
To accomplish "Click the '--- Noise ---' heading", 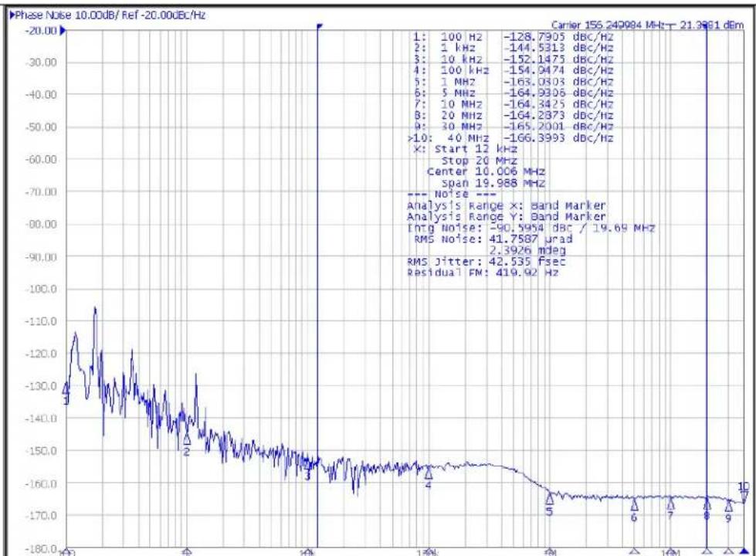I will click(x=452, y=195).
